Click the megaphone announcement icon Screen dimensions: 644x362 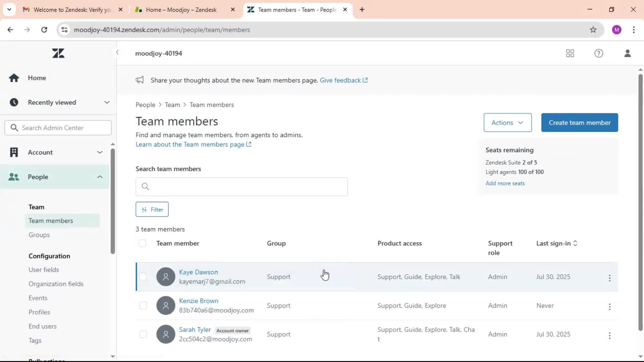140,80
